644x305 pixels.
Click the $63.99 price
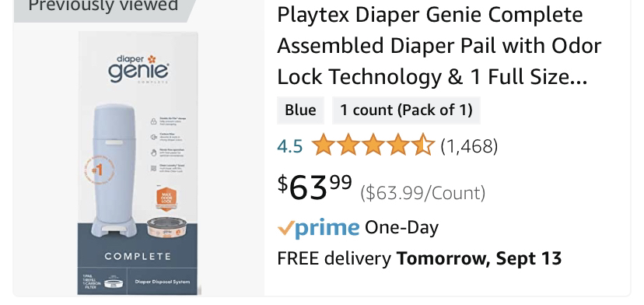pos(314,187)
